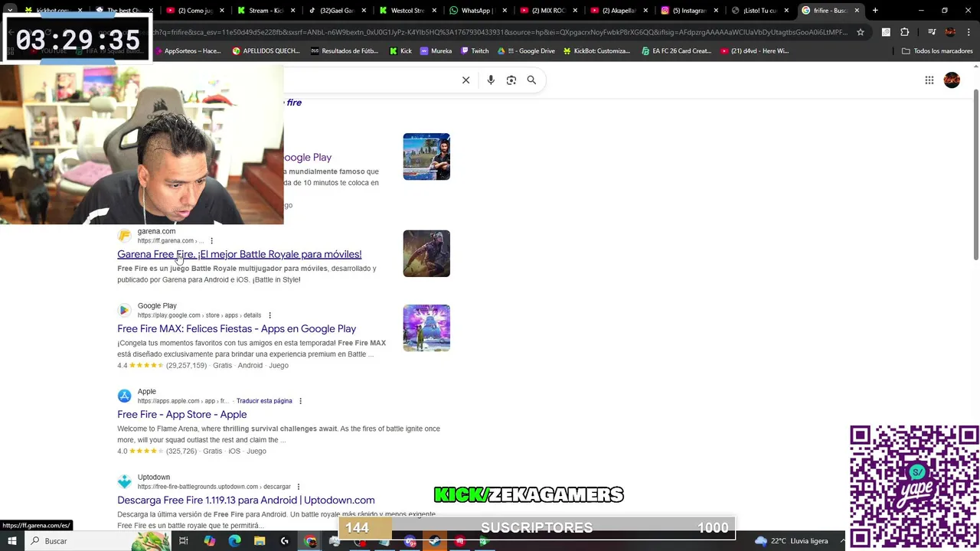Image resolution: width=980 pixels, height=551 pixels.
Task: Open the Windows Start menu
Action: 12,541
